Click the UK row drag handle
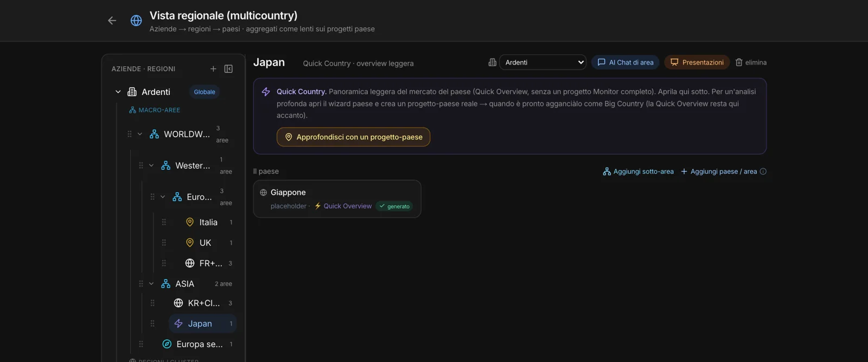This screenshot has height=362, width=868. click(x=164, y=243)
